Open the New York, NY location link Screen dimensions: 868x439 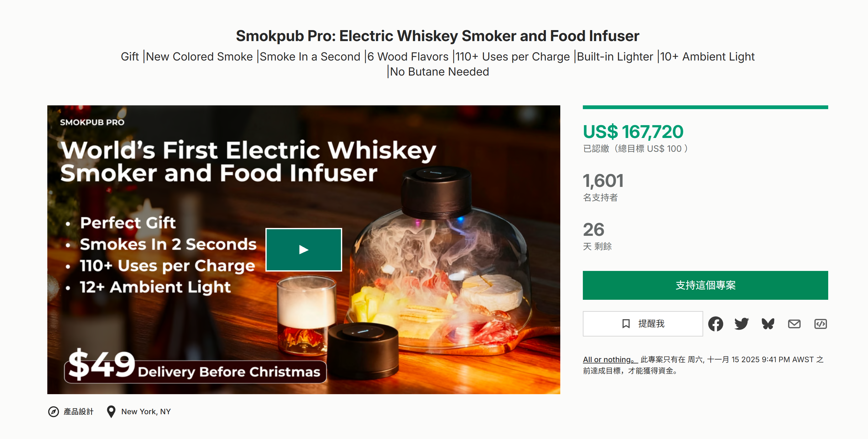point(146,411)
